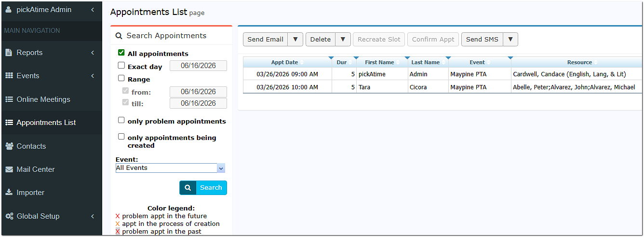Click the Importer download icon
The height and width of the screenshot is (237, 644).
coord(9,192)
